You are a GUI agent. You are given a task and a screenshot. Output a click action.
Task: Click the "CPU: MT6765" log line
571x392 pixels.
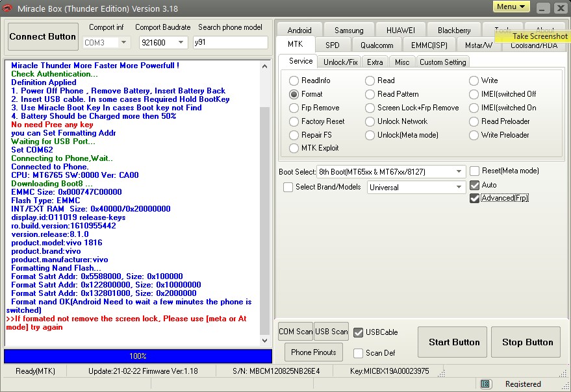pos(75,175)
